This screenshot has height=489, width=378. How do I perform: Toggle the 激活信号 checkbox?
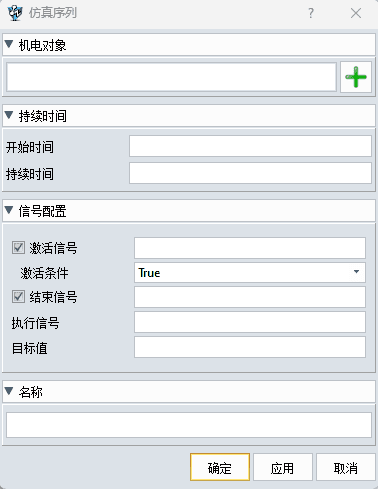[x=18, y=248]
